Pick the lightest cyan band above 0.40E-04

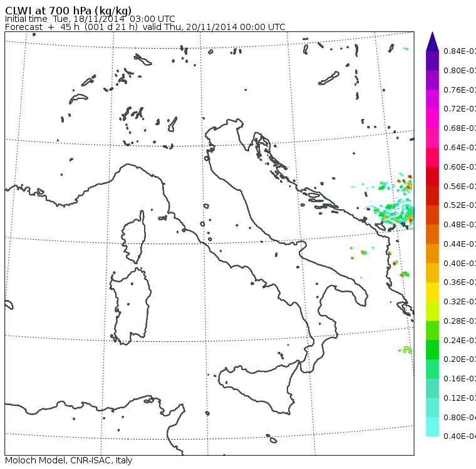coord(432,426)
